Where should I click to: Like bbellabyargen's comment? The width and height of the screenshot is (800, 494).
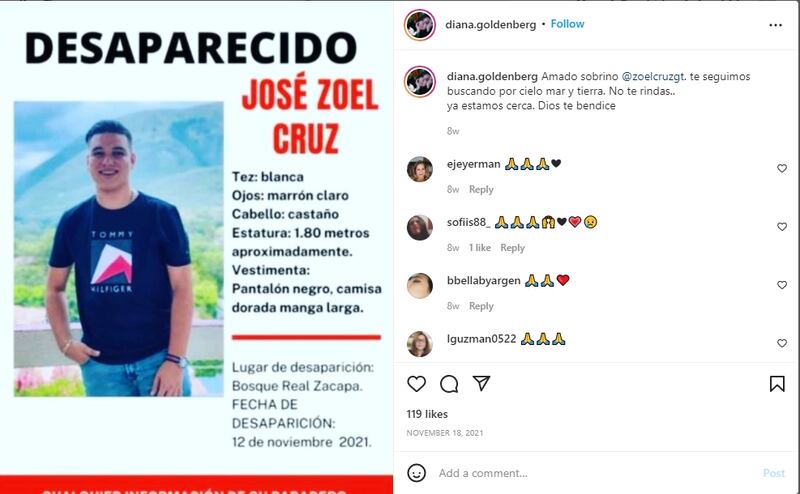tap(782, 285)
